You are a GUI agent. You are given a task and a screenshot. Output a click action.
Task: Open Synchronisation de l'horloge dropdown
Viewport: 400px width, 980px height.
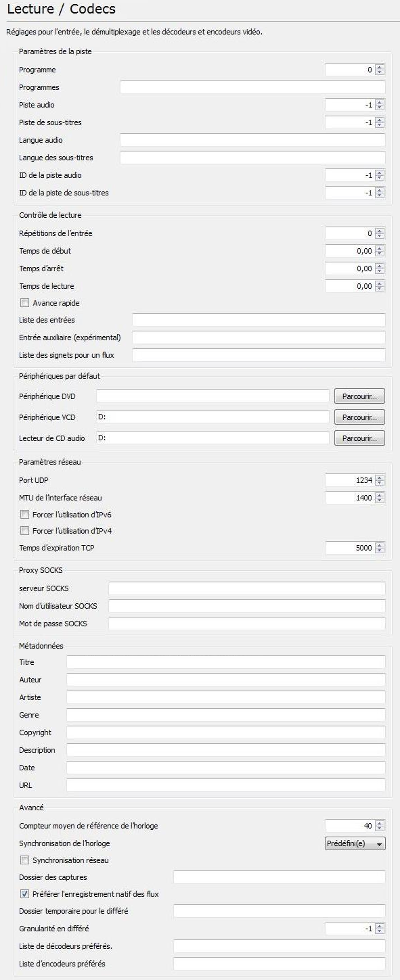[x=355, y=843]
